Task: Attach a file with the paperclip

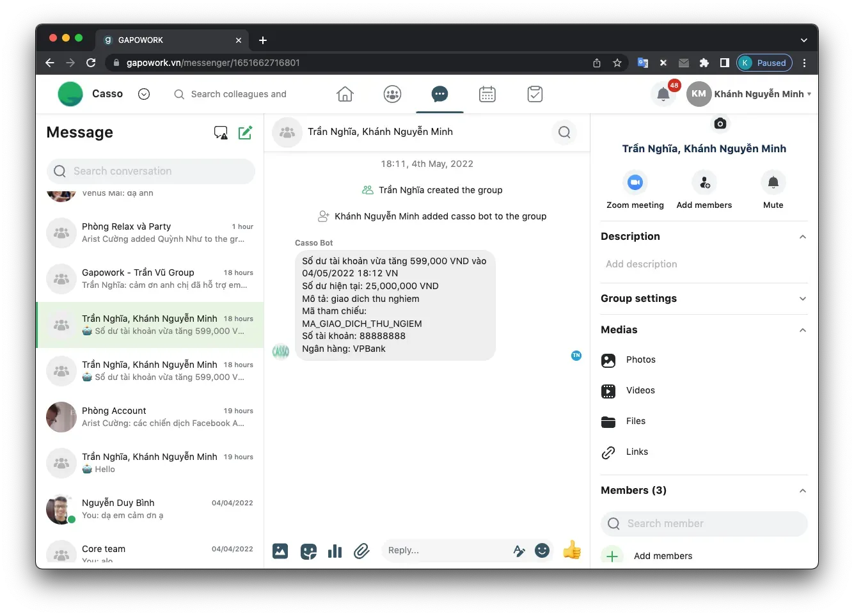Action: pos(361,551)
